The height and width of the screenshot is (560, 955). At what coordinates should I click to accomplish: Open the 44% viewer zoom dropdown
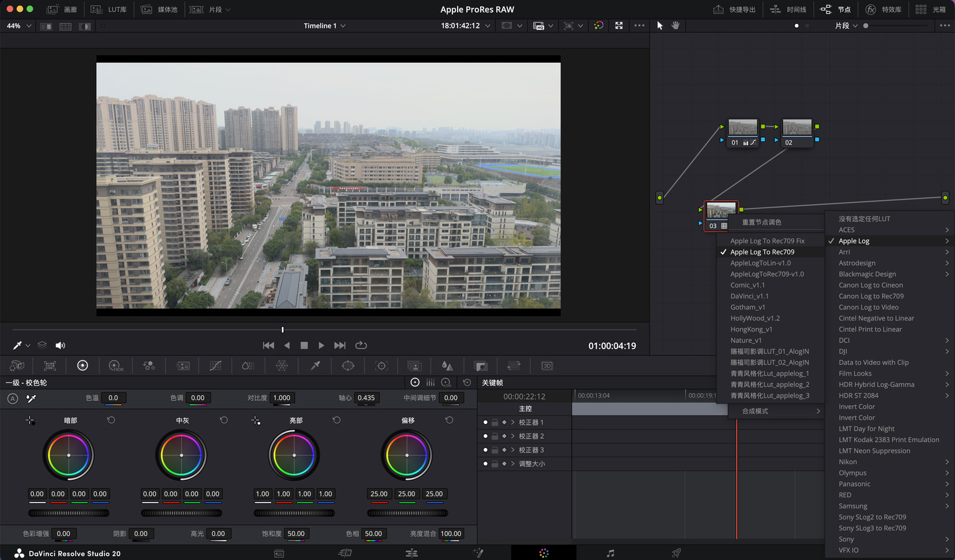[x=19, y=26]
